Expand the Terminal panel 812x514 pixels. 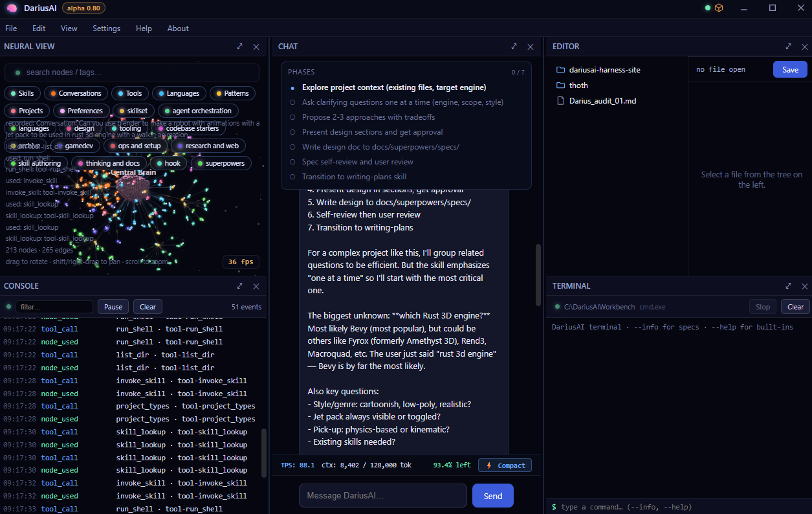789,286
